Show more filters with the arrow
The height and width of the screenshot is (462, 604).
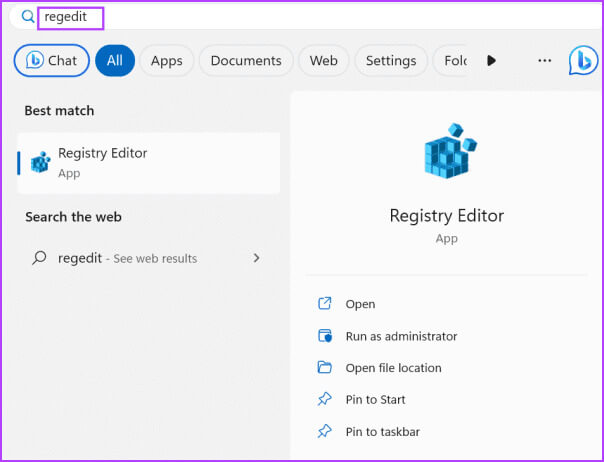[x=491, y=60]
